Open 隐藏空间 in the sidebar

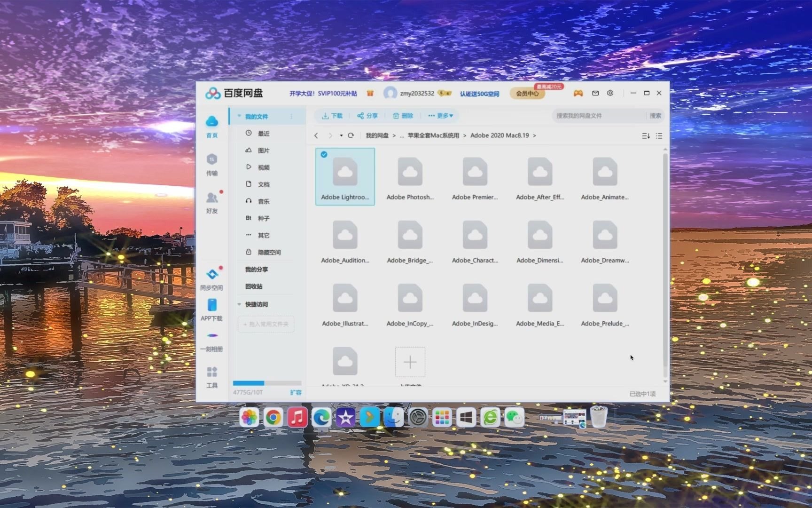[268, 252]
